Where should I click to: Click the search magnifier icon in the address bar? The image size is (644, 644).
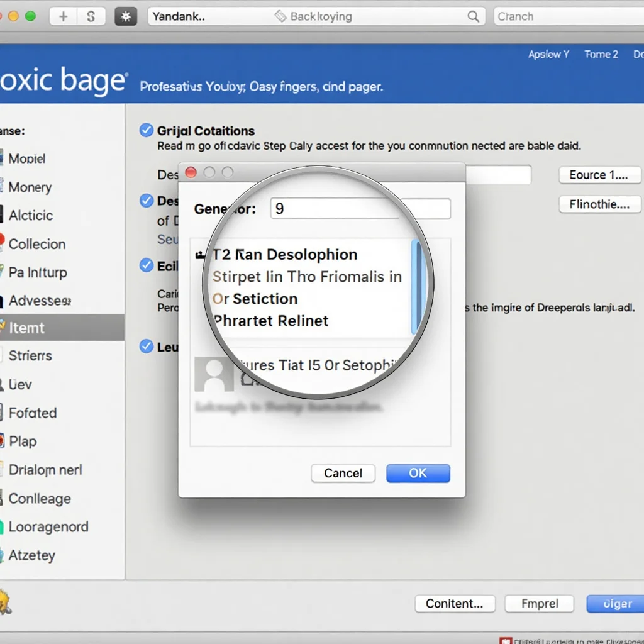click(473, 16)
